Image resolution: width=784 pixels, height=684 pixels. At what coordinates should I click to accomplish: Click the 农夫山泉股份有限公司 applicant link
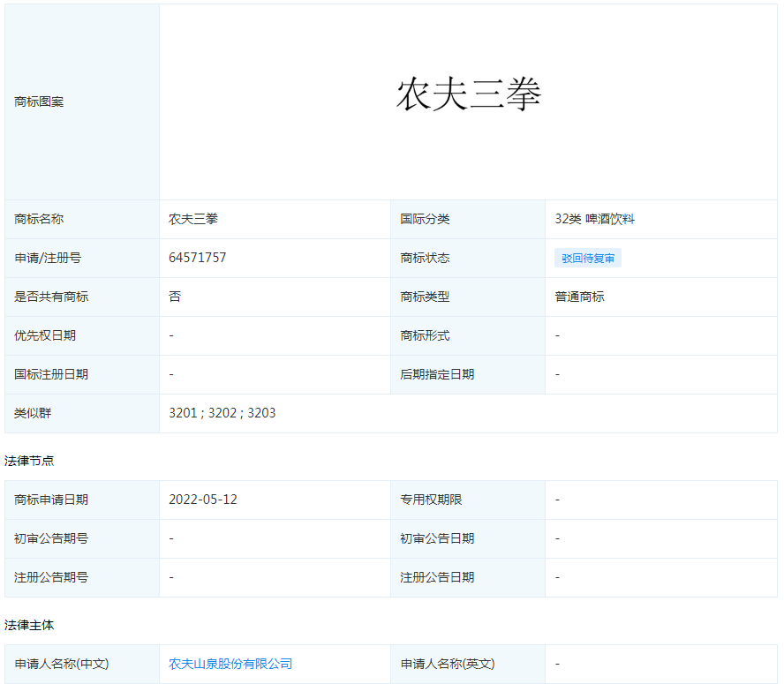pyautogui.click(x=230, y=664)
